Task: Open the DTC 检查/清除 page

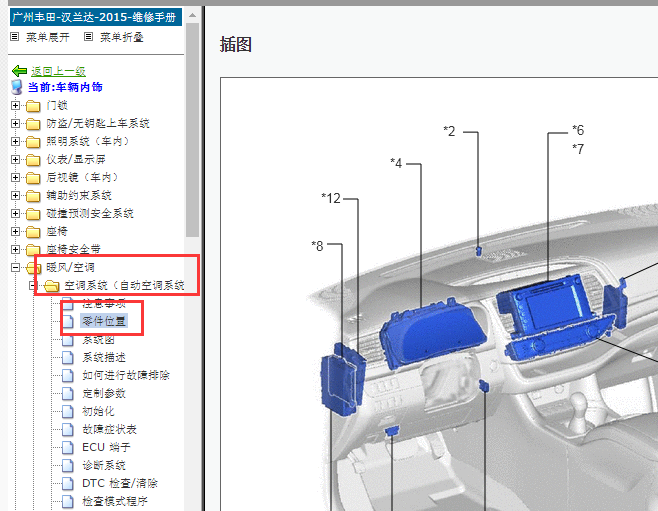Action: point(120,484)
